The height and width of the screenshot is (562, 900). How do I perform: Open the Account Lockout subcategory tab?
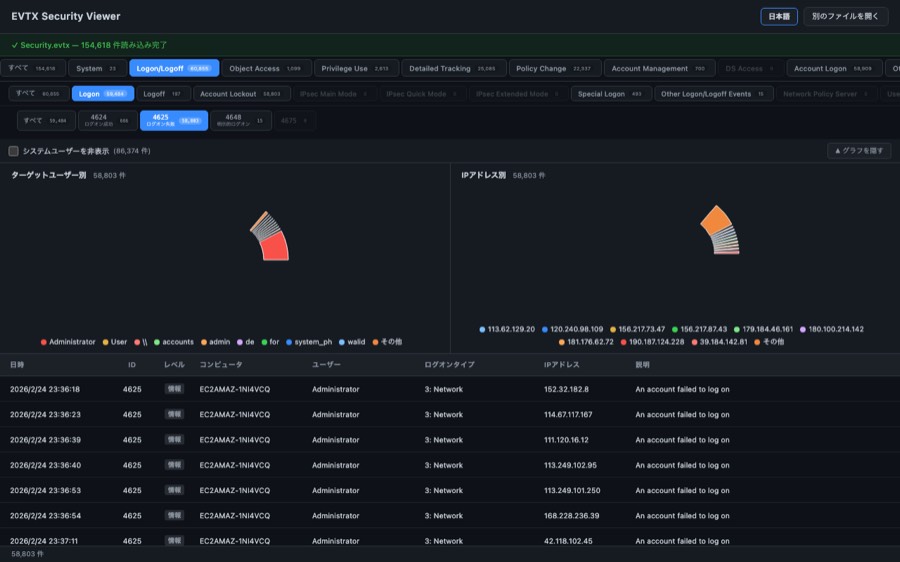[x=242, y=94]
